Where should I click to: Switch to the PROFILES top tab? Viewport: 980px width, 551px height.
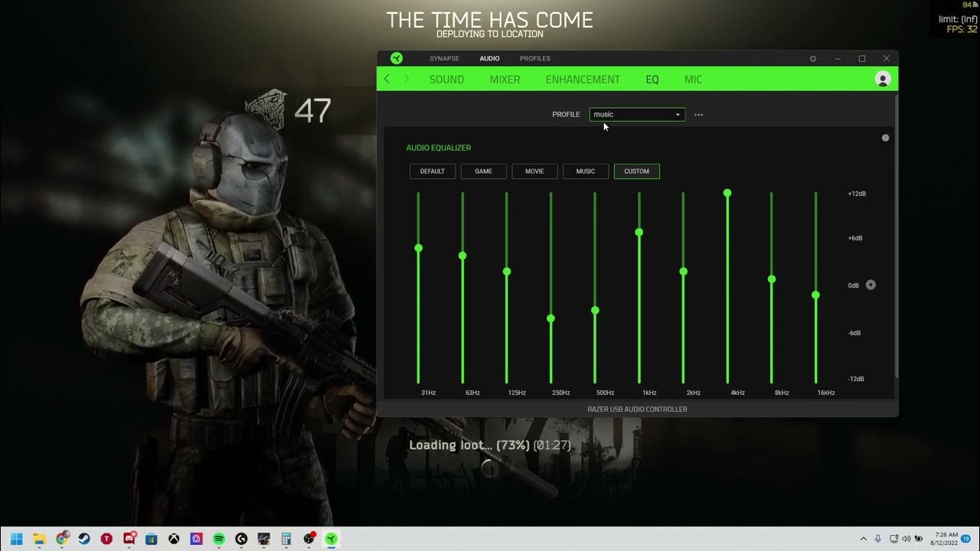click(535, 59)
